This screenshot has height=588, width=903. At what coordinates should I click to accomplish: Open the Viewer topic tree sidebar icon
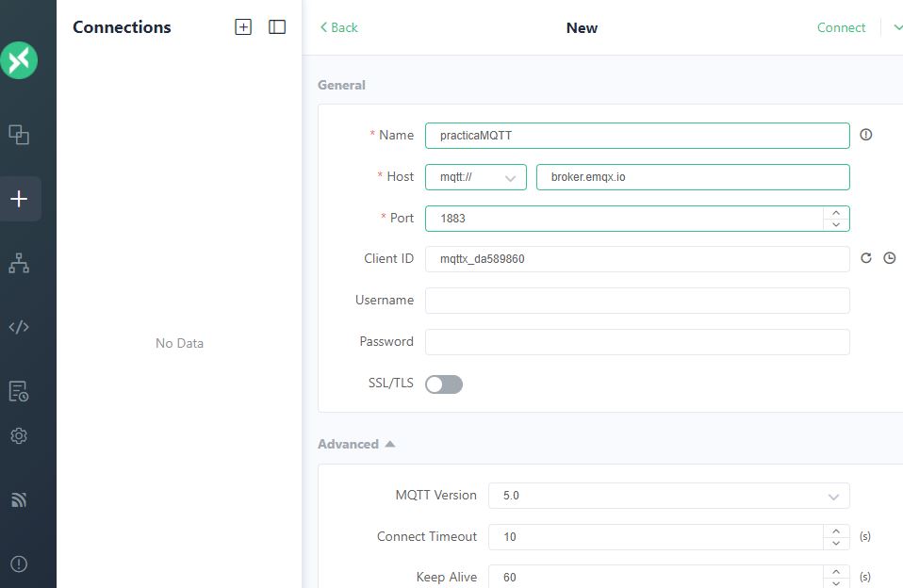point(19,263)
